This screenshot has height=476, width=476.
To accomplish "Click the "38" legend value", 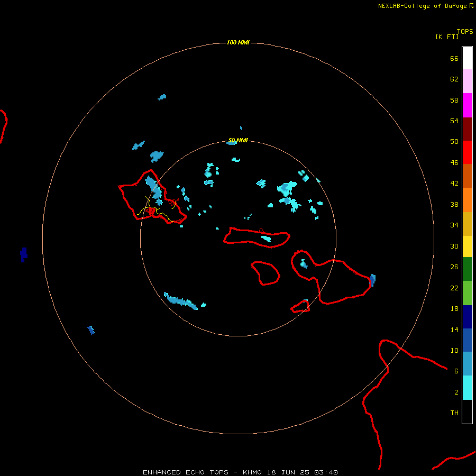I will pos(454,205).
